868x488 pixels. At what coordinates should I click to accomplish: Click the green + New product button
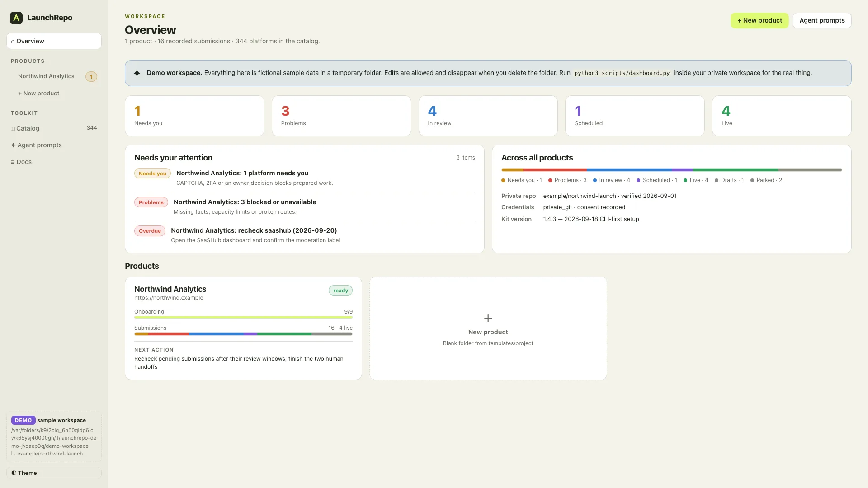pos(759,20)
